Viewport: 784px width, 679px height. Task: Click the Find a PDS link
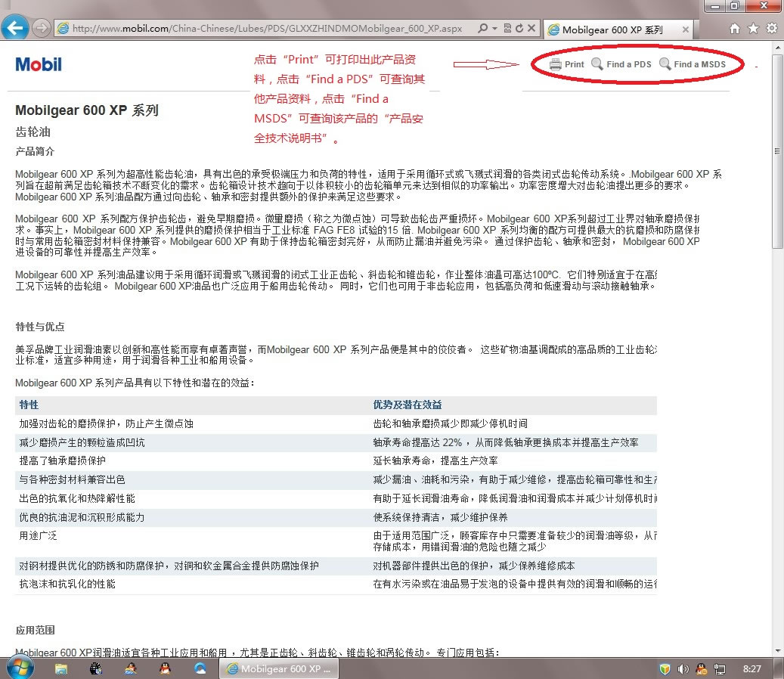pos(621,64)
